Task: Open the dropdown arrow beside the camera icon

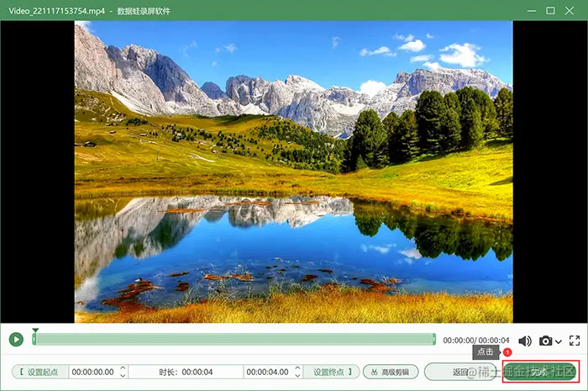Action: [559, 341]
